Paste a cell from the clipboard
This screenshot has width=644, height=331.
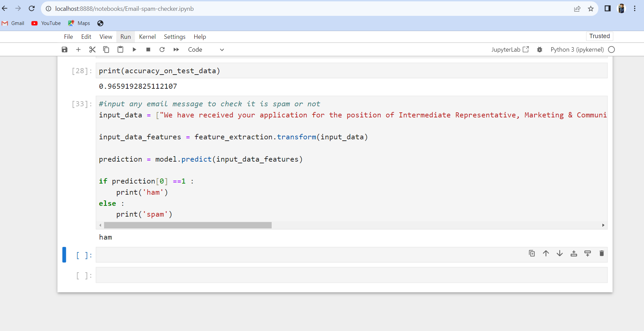[x=120, y=49]
